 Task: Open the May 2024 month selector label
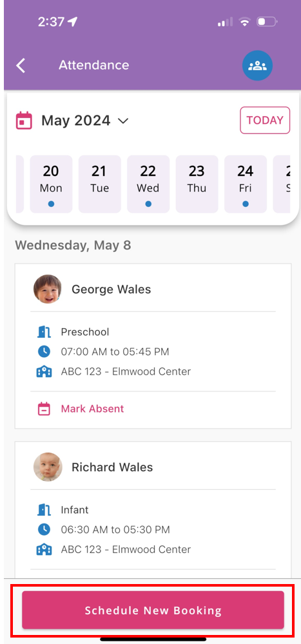pyautogui.click(x=76, y=121)
